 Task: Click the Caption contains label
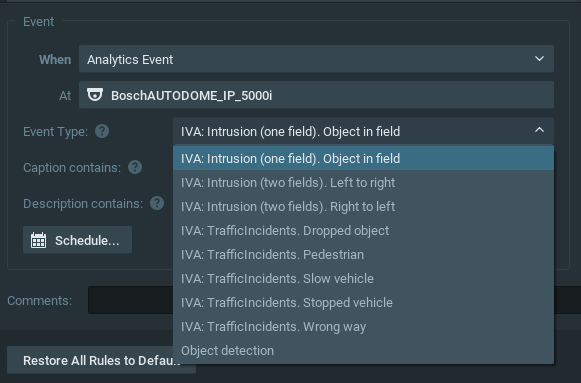pyautogui.click(x=72, y=167)
